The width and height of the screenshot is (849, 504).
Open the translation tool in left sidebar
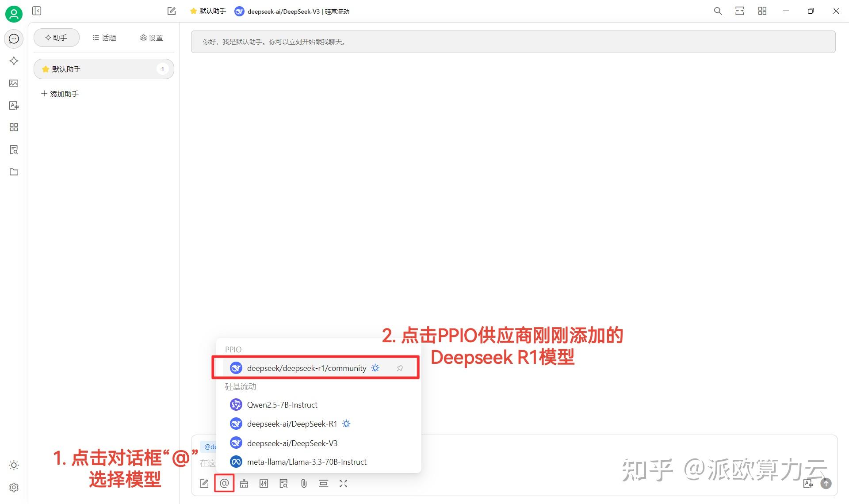(x=14, y=105)
